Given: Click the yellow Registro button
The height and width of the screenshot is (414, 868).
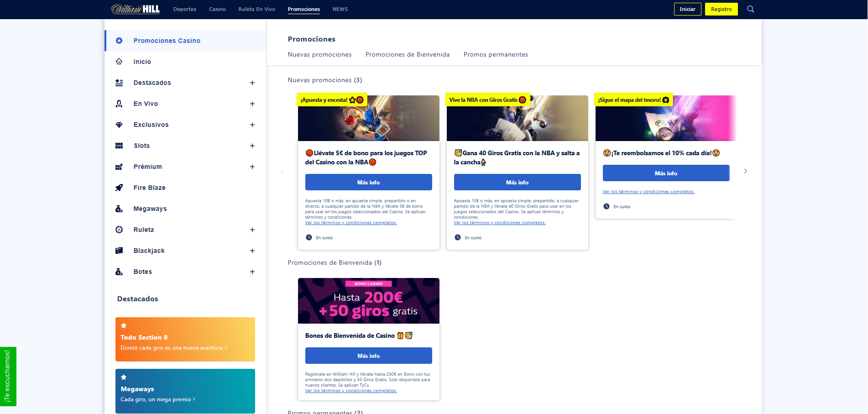Looking at the screenshot, I should [721, 9].
